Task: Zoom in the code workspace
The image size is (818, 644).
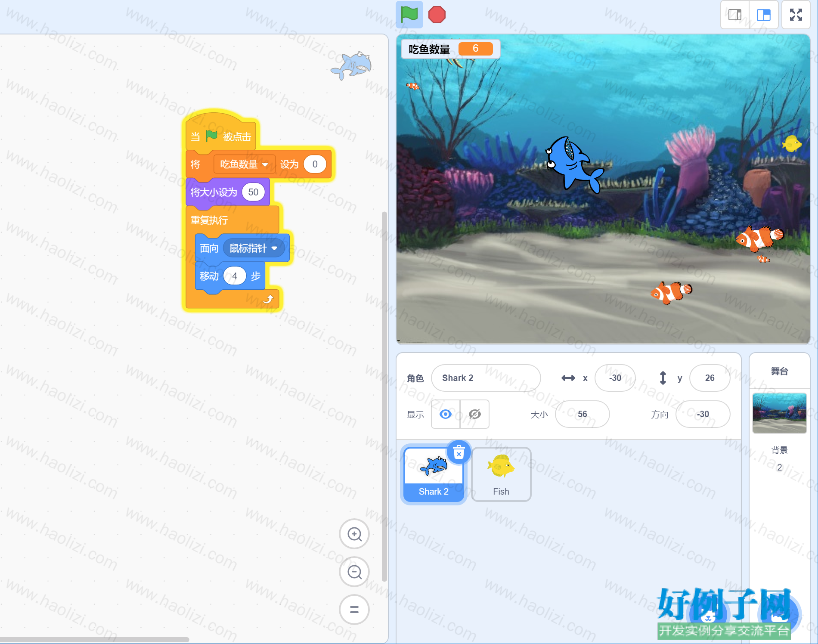Action: pos(354,534)
